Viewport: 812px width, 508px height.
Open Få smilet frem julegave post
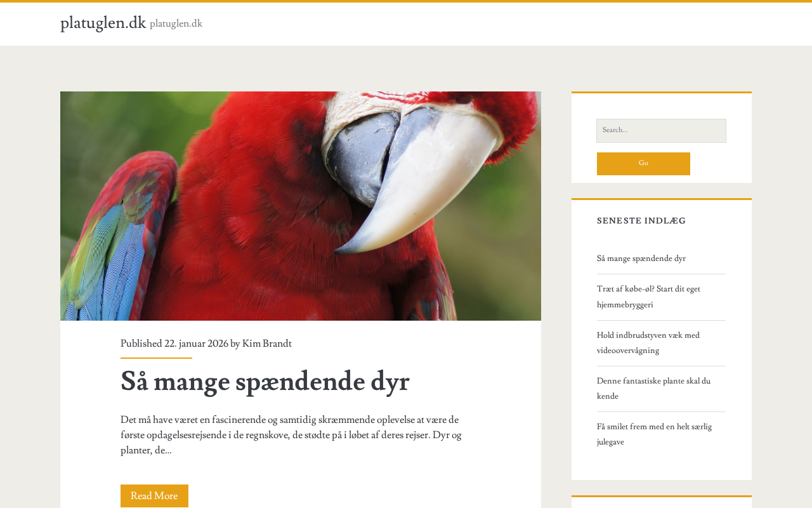point(654,434)
